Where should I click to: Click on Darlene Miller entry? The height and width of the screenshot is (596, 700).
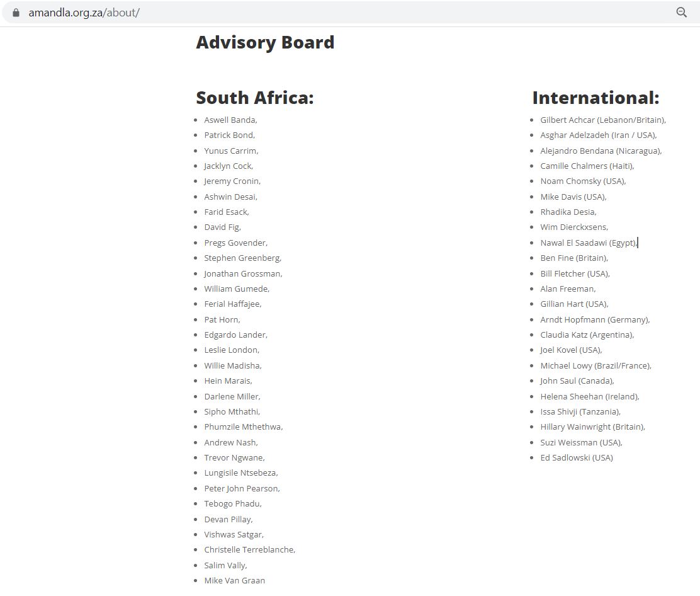tap(232, 396)
